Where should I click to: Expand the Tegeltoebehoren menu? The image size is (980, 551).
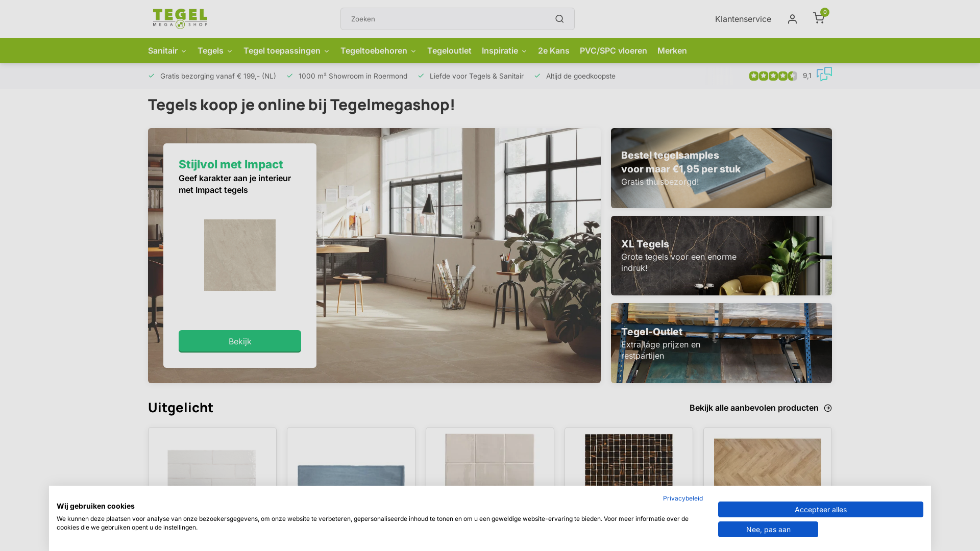point(378,51)
